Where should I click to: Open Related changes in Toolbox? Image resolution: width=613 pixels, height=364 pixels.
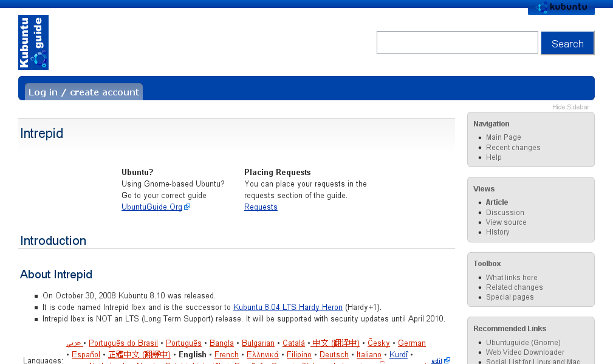click(x=514, y=287)
